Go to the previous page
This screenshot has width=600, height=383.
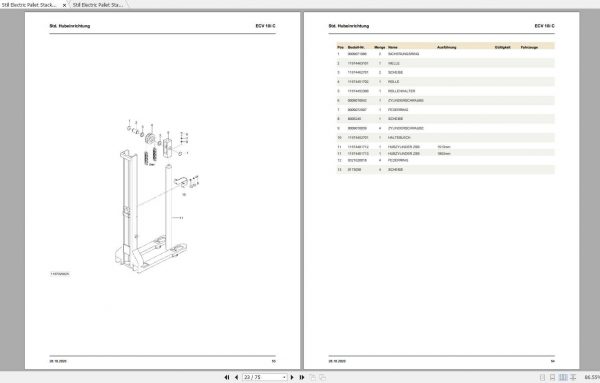point(236,377)
